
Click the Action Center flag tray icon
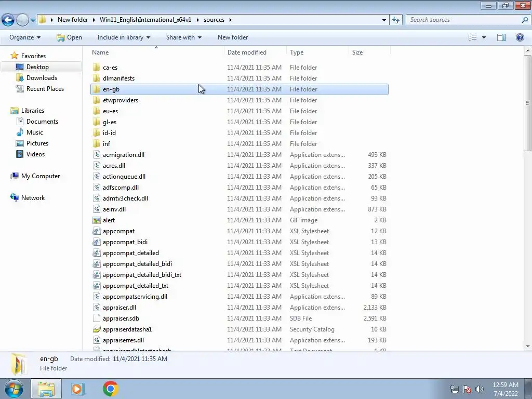coord(467,389)
